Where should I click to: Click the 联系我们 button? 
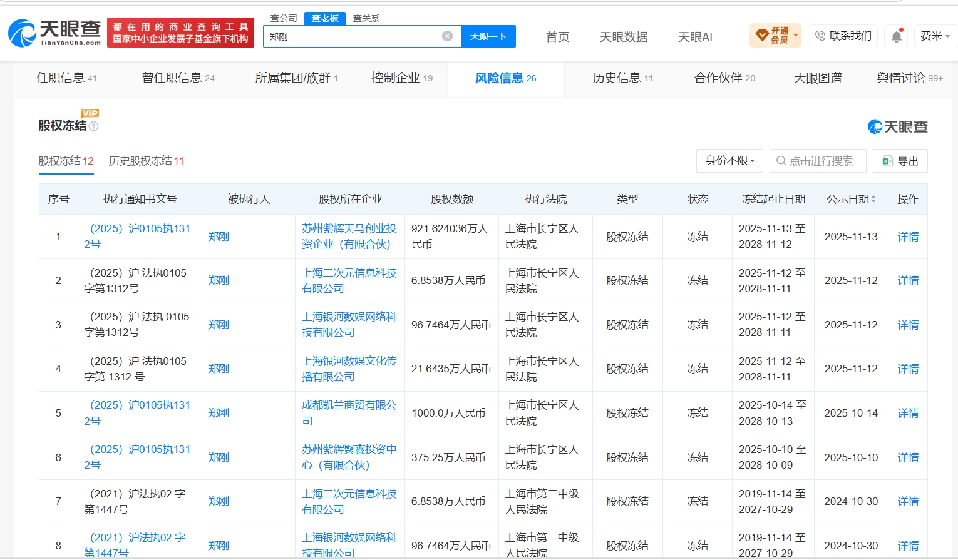(x=843, y=36)
